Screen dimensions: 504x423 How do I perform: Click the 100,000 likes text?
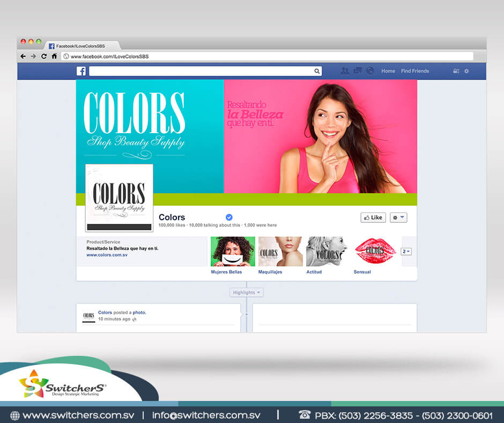point(172,225)
